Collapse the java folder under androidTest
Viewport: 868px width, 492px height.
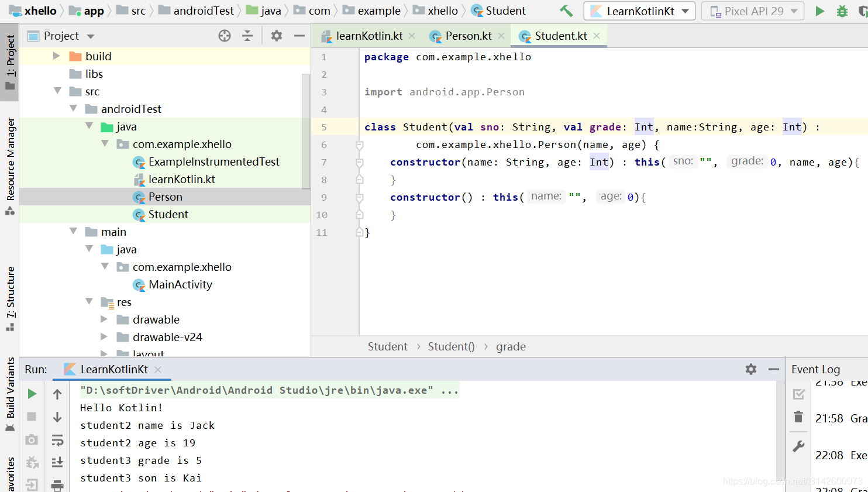pyautogui.click(x=89, y=126)
